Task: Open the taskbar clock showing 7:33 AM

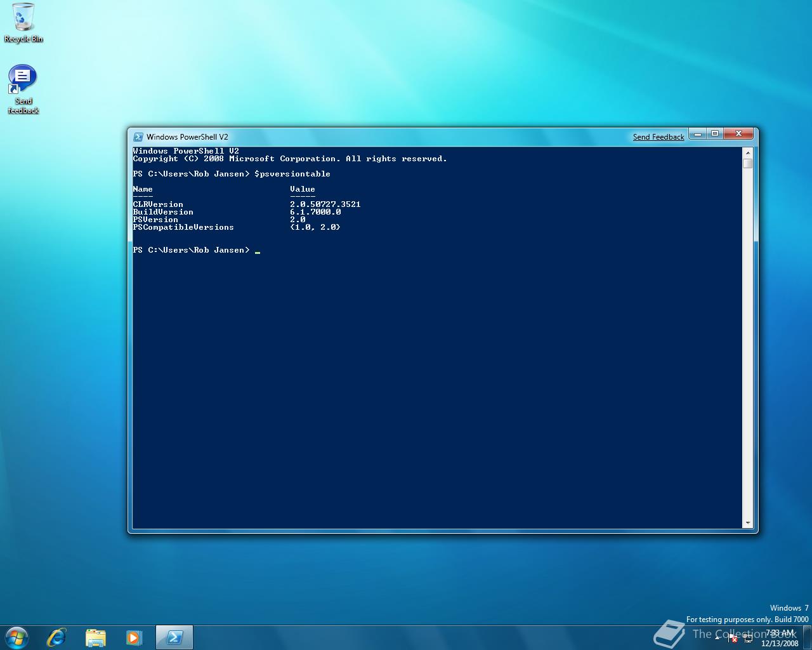Action: pos(780,638)
